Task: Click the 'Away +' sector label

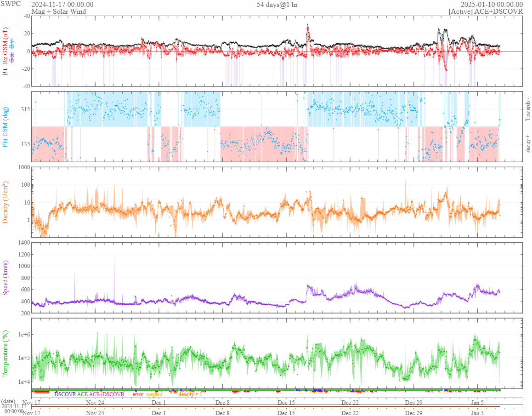Action: (527, 144)
